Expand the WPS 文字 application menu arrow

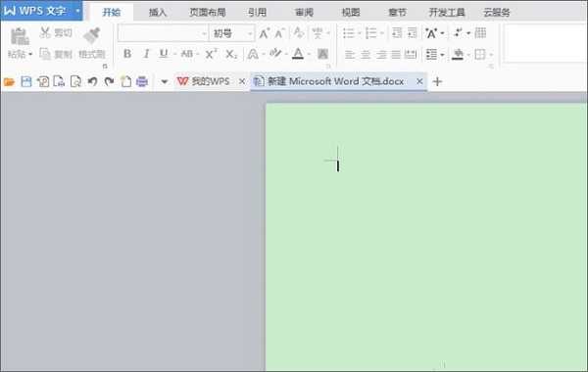pos(77,11)
